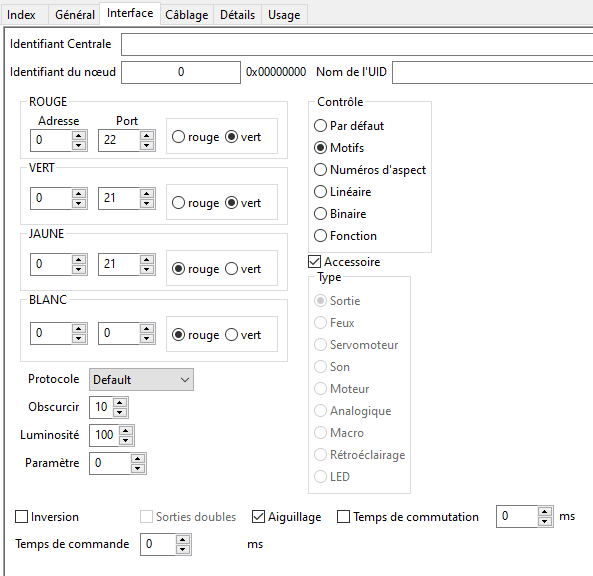Switch to the Câblage tab
593x576 pixels.
coord(187,15)
